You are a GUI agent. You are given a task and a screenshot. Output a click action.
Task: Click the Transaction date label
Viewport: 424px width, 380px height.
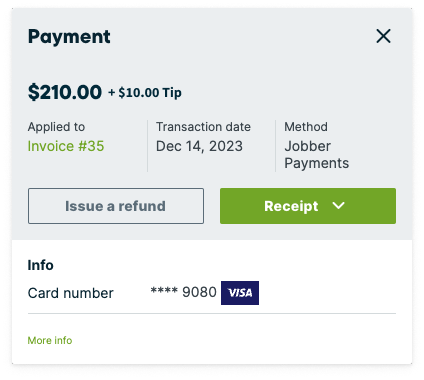click(x=203, y=127)
